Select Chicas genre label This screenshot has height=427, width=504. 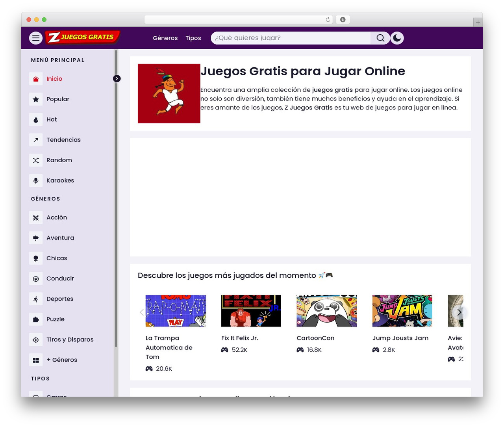click(x=57, y=258)
